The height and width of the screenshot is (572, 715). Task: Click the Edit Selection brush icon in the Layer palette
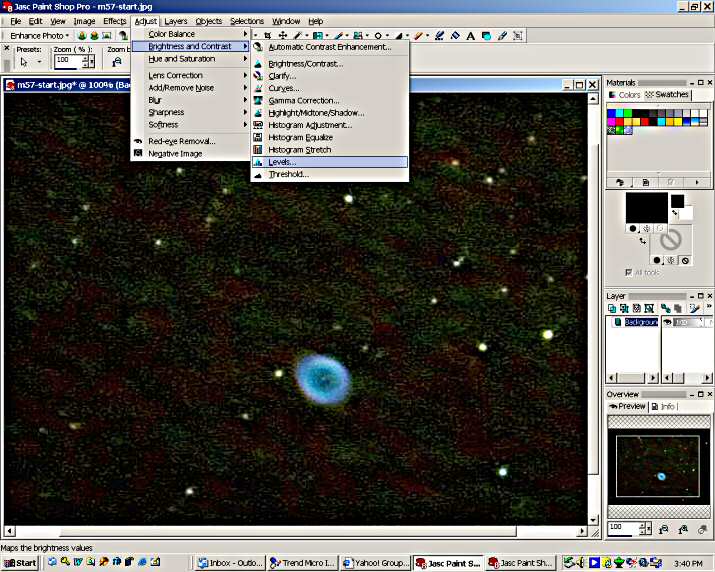tap(694, 308)
